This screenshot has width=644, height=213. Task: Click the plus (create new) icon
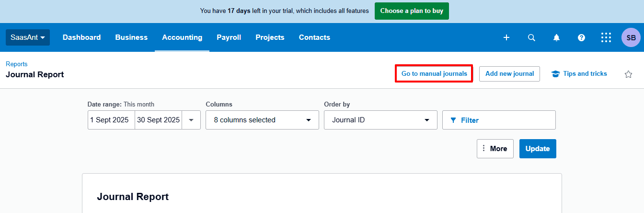click(x=506, y=37)
